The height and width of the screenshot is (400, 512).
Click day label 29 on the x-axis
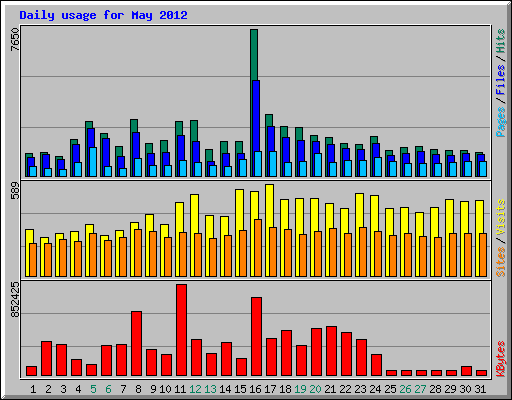(450, 389)
